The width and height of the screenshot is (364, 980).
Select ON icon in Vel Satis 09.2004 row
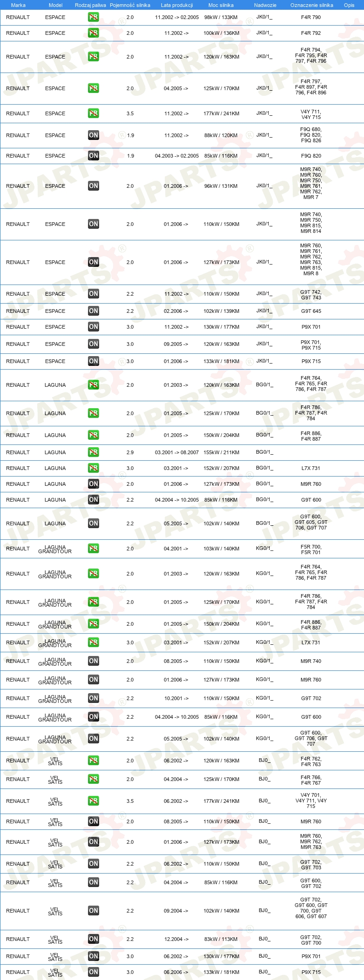(94, 911)
